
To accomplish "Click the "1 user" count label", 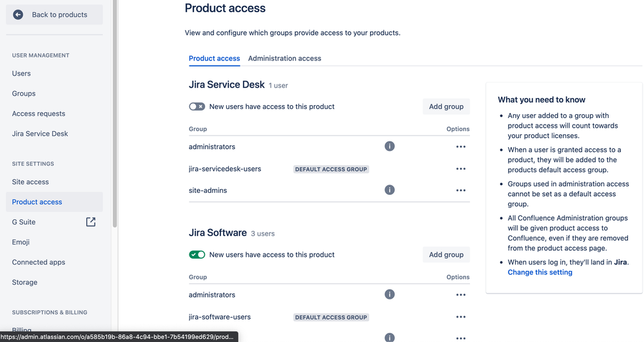I will click(x=278, y=85).
